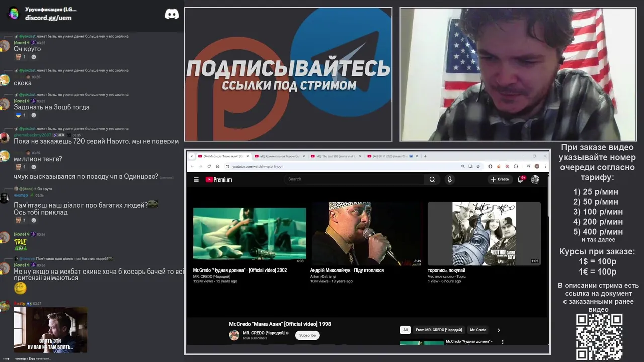Reload the page in browser toolbar
This screenshot has width=644, height=362.
tap(209, 166)
